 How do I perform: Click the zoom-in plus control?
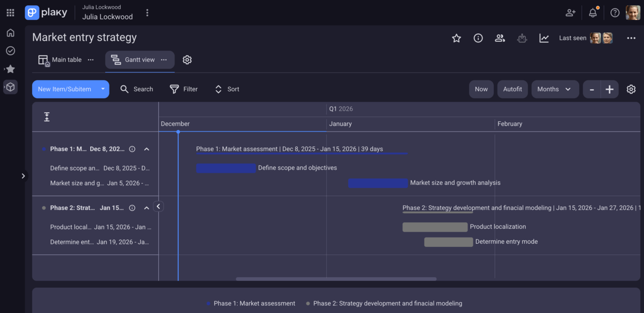tap(609, 89)
